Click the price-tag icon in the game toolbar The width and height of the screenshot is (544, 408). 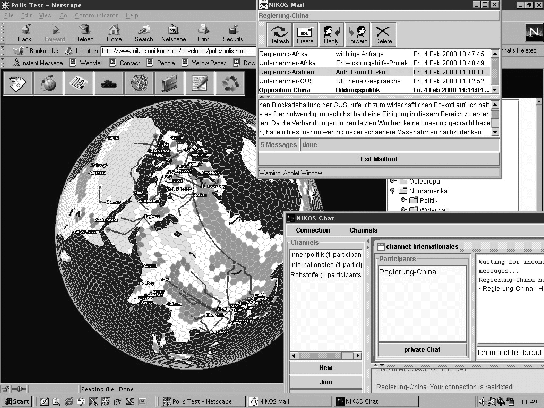pyautogui.click(x=18, y=83)
